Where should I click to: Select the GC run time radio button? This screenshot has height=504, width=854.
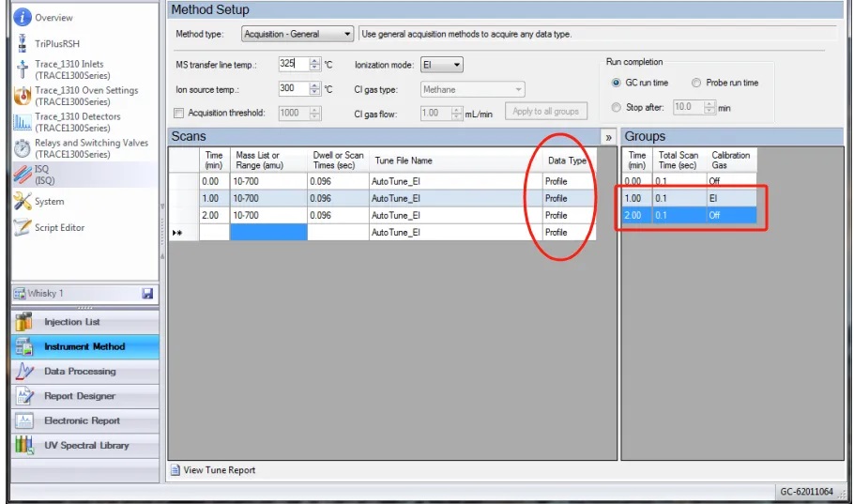coord(616,83)
